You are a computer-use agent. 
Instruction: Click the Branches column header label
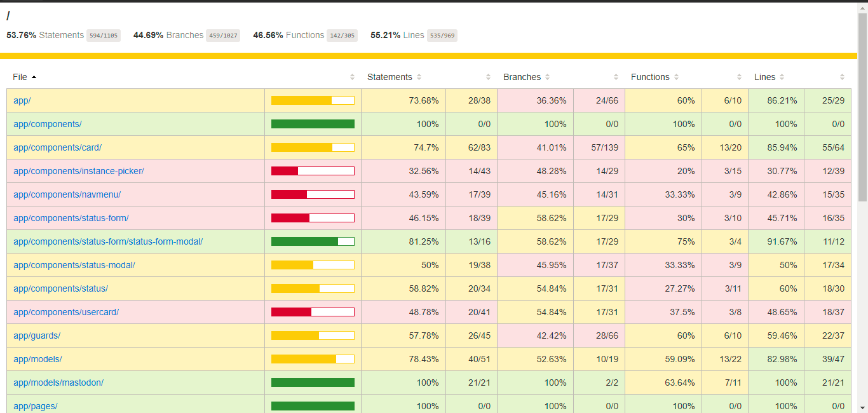[522, 77]
